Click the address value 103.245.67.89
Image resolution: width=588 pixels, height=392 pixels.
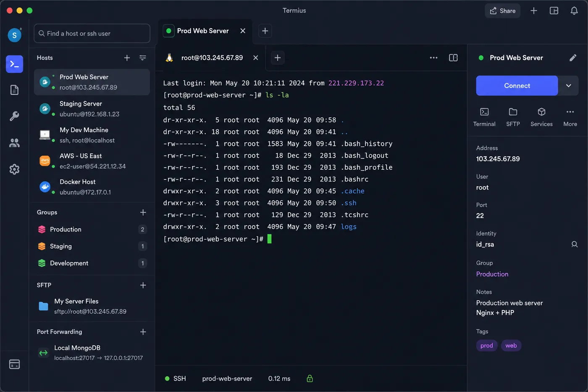click(498, 159)
